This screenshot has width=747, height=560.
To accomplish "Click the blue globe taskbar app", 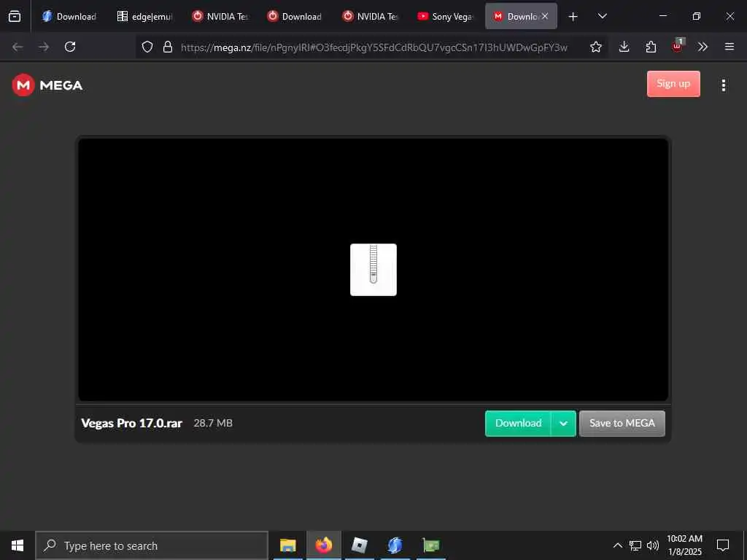I will point(395,545).
